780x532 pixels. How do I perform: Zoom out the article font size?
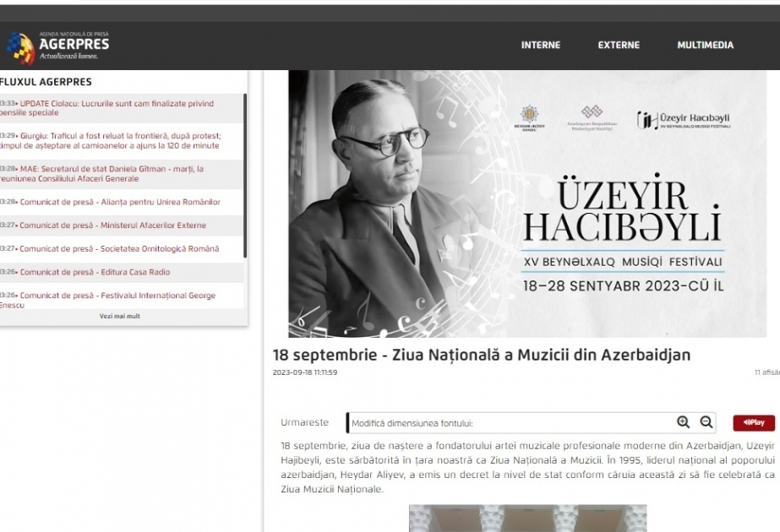(x=706, y=422)
